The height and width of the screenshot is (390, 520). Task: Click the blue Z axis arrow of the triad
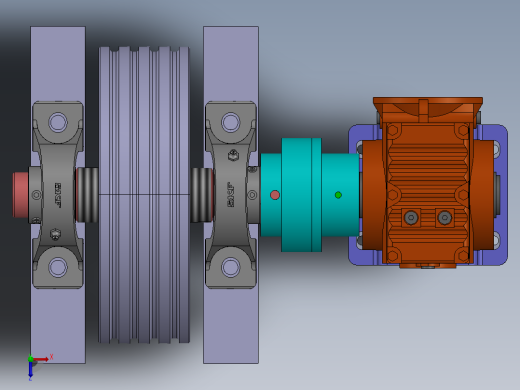tap(30, 369)
